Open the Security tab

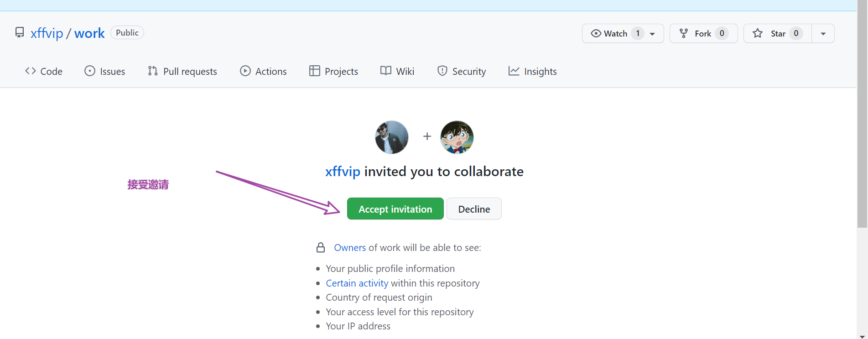pyautogui.click(x=462, y=71)
